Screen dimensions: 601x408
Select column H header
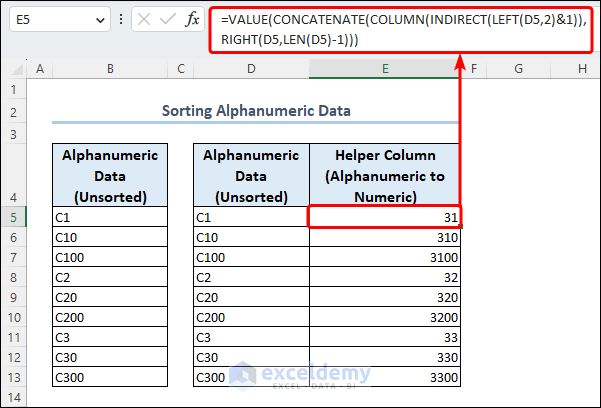click(582, 69)
